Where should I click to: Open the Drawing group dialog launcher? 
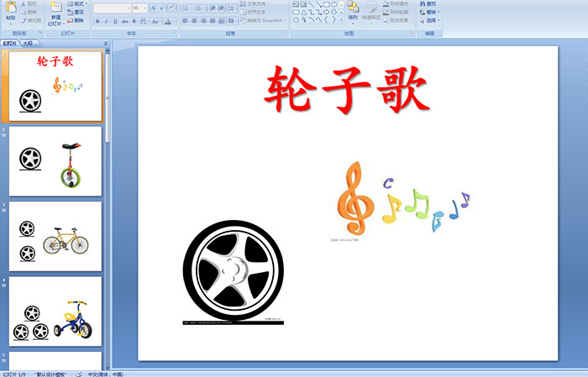(412, 34)
